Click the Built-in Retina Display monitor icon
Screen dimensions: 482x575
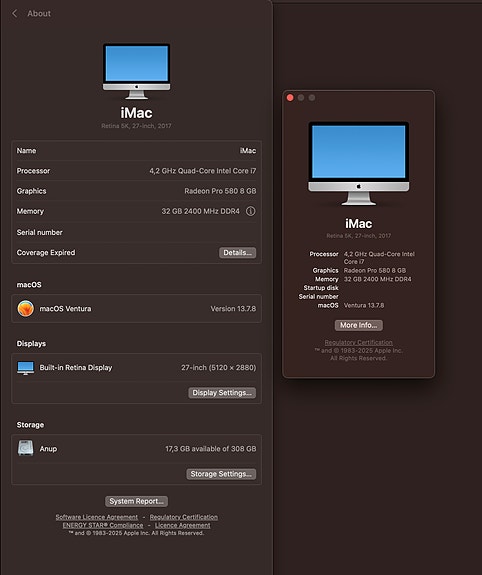coord(26,368)
